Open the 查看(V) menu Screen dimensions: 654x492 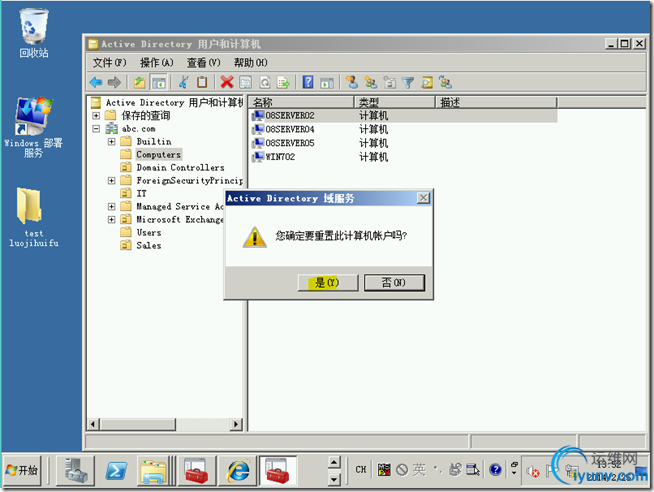point(204,63)
